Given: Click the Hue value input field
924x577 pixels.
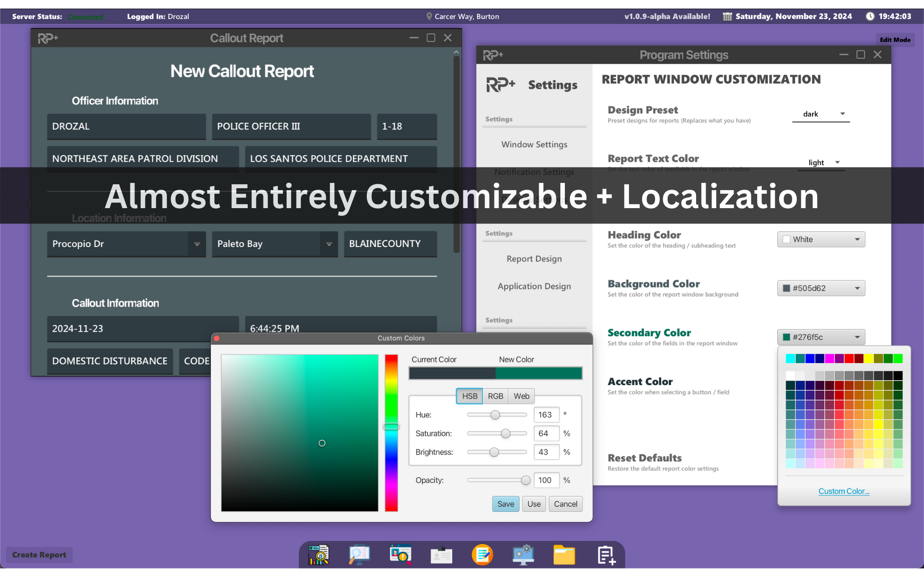Looking at the screenshot, I should pos(546,414).
